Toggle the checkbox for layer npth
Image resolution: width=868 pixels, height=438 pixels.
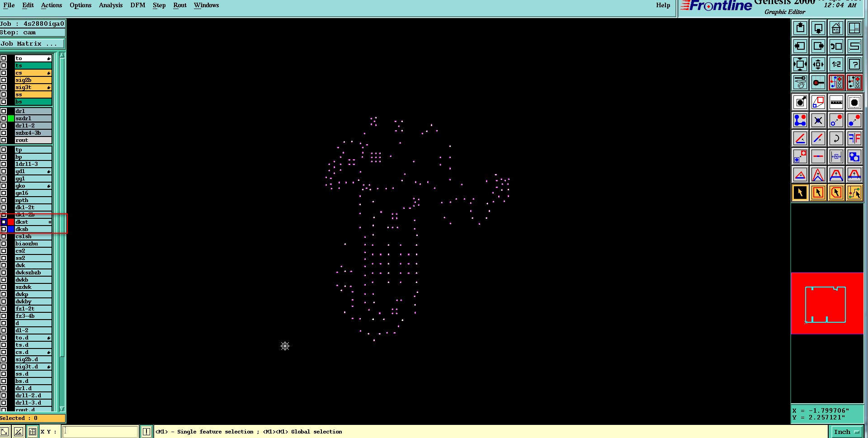tap(4, 200)
